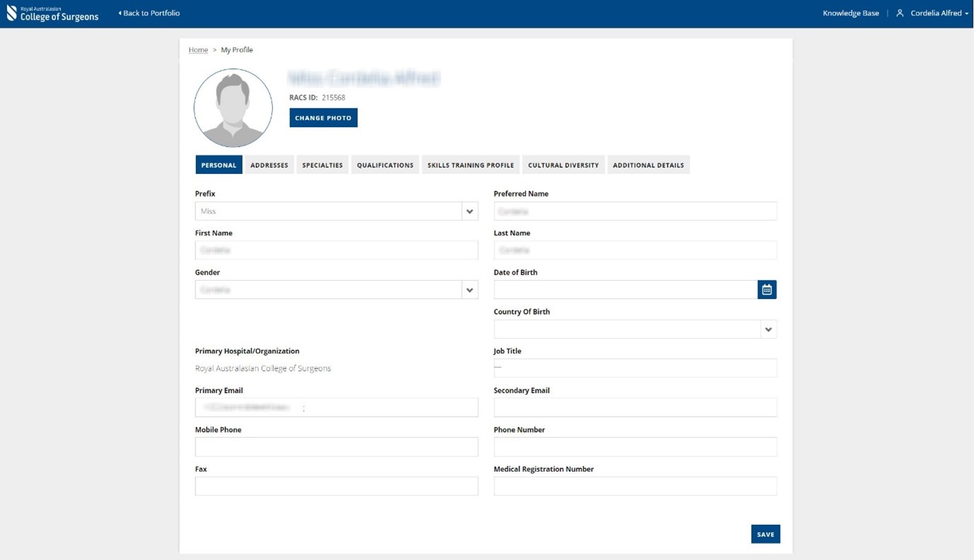This screenshot has height=560, width=974.
Task: Click the profile avatar placeholder image
Action: click(233, 107)
